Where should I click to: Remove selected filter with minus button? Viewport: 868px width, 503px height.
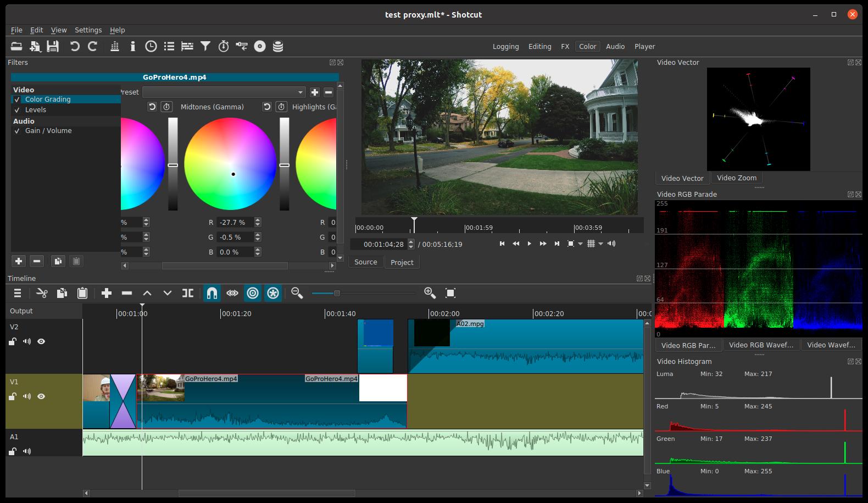click(x=37, y=261)
